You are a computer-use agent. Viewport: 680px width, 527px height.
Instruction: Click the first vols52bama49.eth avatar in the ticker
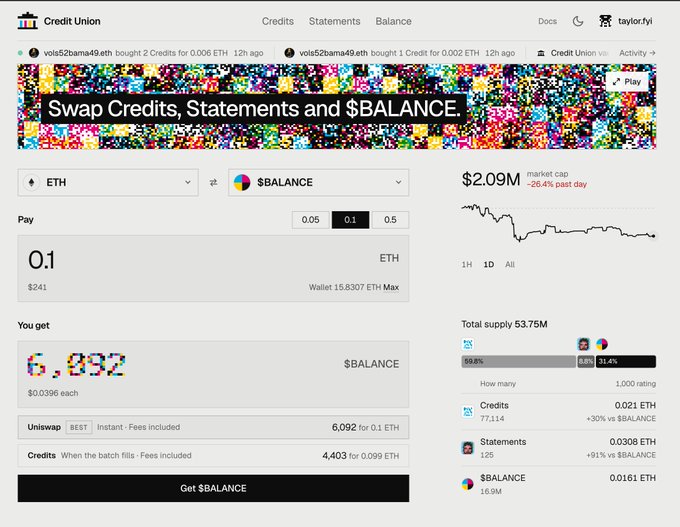(x=34, y=53)
